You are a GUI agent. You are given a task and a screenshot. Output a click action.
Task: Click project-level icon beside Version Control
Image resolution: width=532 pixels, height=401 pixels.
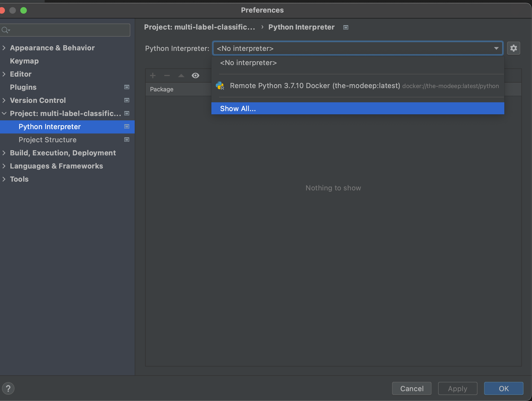pyautogui.click(x=127, y=100)
